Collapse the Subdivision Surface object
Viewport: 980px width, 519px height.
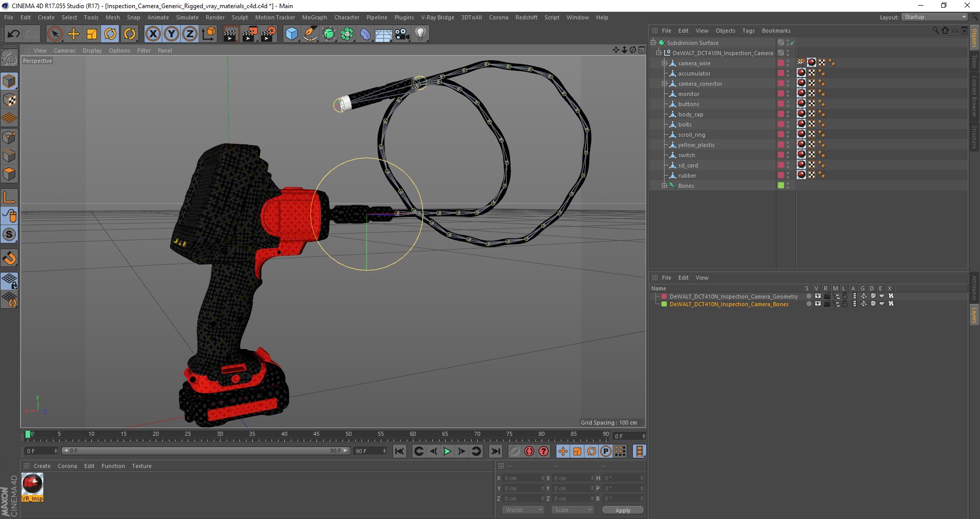pos(653,43)
